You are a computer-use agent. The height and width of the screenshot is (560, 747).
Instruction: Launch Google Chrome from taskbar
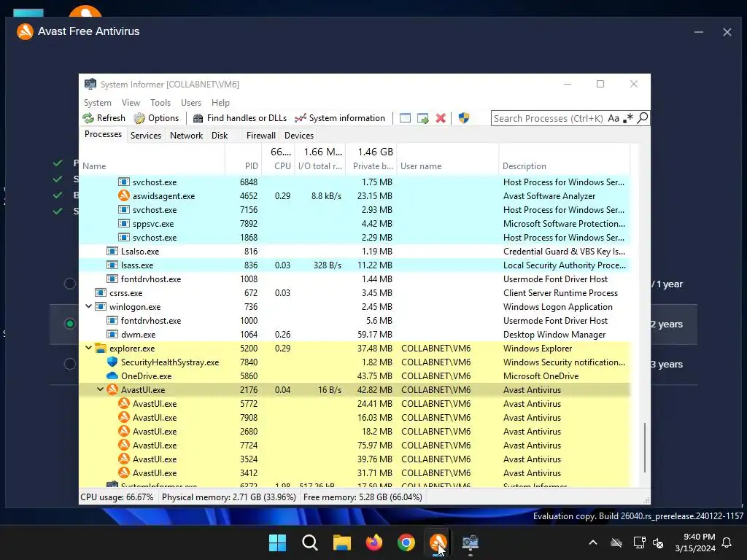coord(406,542)
